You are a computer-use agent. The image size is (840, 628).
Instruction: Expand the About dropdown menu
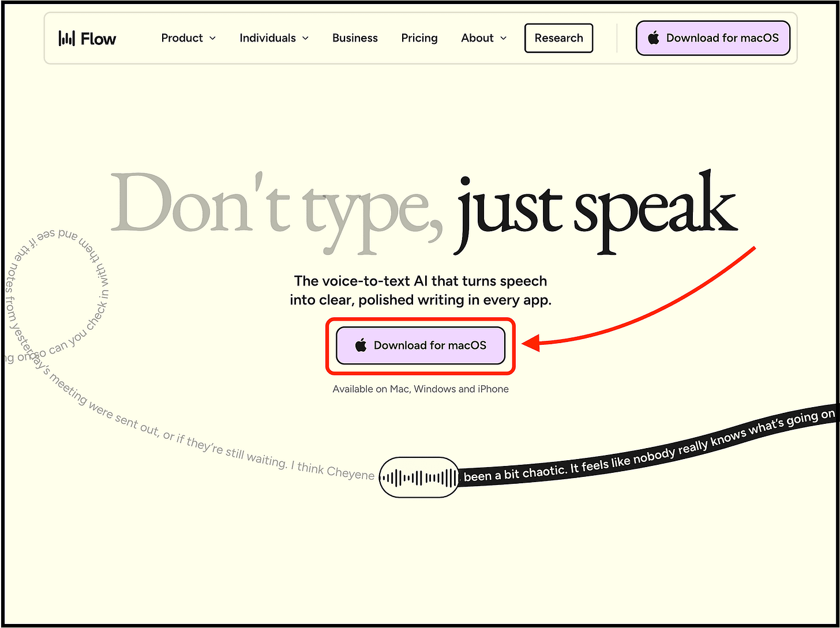484,38
